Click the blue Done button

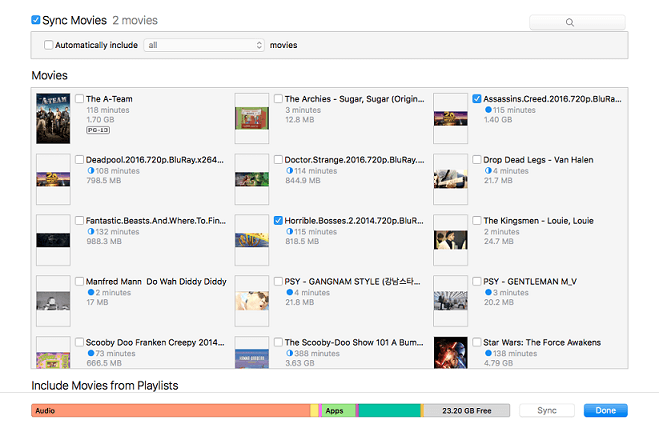(605, 410)
